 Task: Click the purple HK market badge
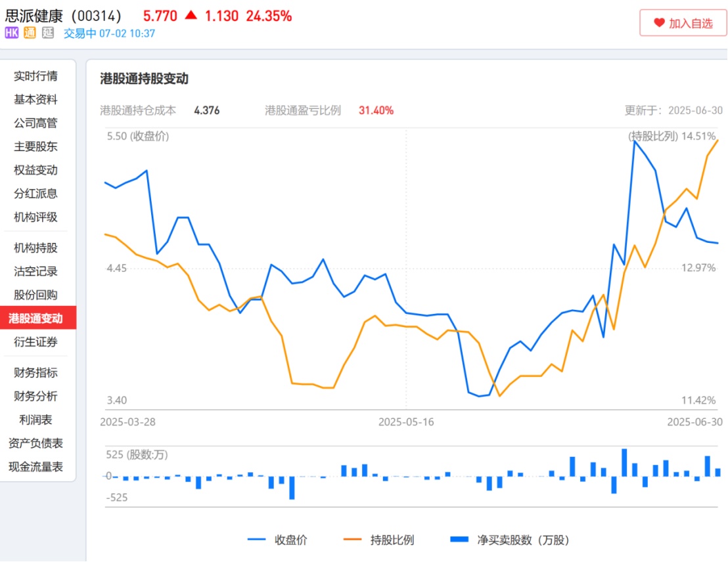pos(12,33)
